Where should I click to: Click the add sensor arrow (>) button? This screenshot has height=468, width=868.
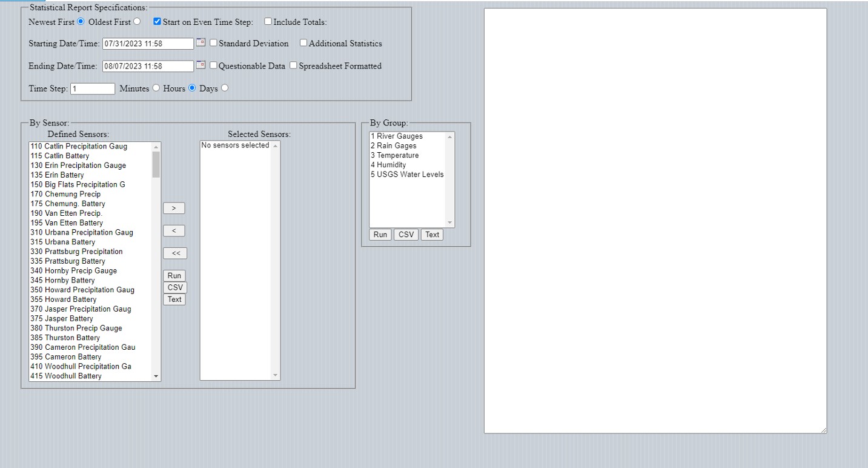point(174,208)
